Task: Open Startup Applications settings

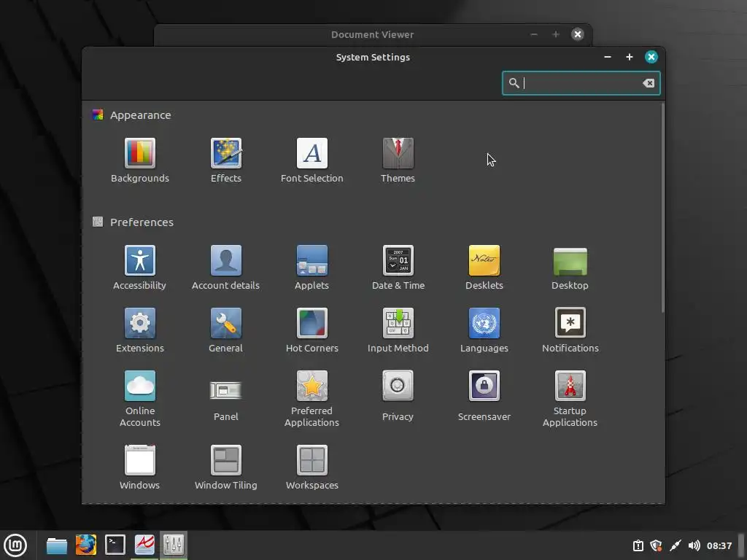Action: (x=570, y=399)
